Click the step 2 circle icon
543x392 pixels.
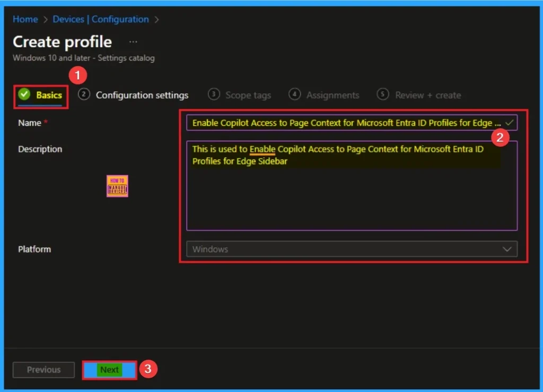click(83, 94)
